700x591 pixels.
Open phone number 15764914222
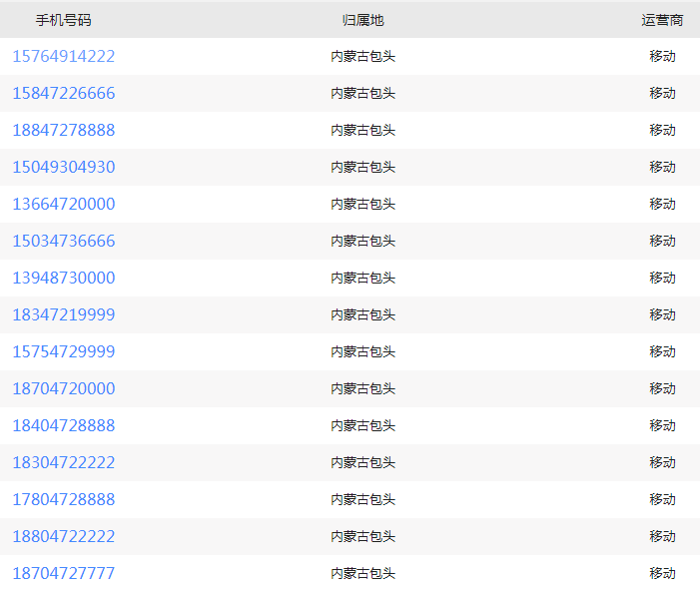coord(64,56)
